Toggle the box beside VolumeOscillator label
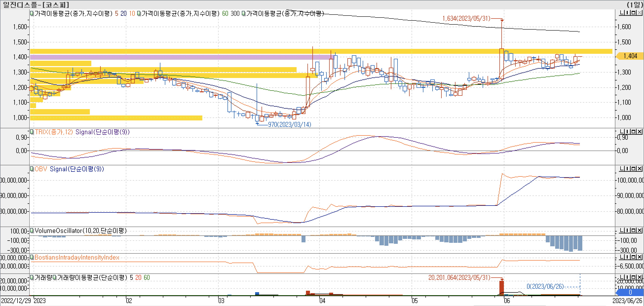This screenshot has height=306, width=644. coord(32,230)
